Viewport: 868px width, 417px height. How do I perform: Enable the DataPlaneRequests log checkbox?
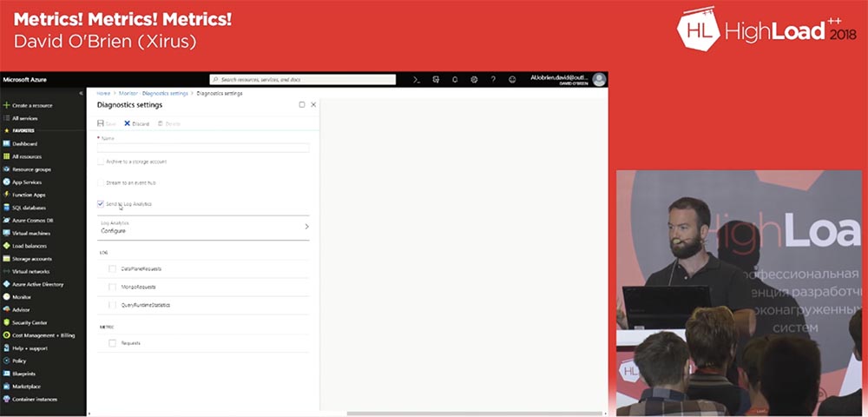(x=112, y=268)
